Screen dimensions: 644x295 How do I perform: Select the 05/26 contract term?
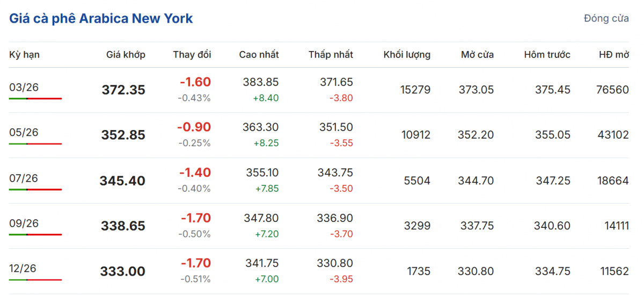click(24, 133)
